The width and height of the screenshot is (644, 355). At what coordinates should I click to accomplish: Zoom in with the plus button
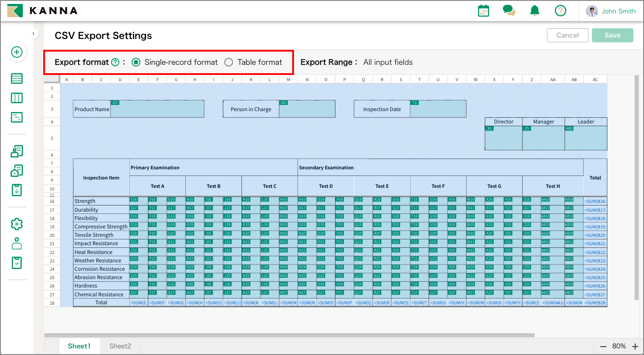pyautogui.click(x=635, y=347)
